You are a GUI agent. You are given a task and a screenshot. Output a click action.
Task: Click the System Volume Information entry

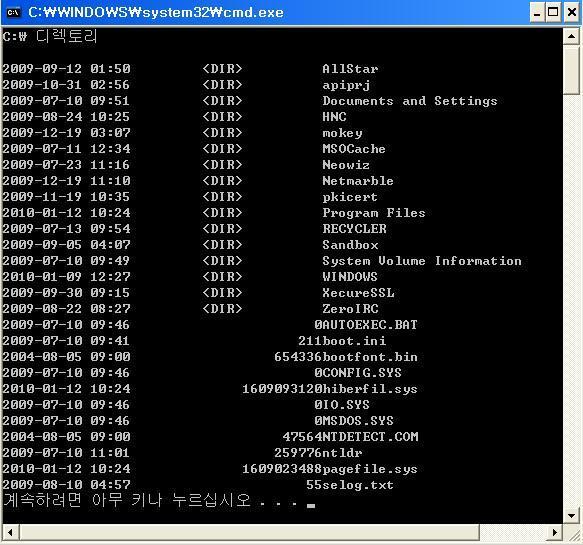(x=422, y=261)
